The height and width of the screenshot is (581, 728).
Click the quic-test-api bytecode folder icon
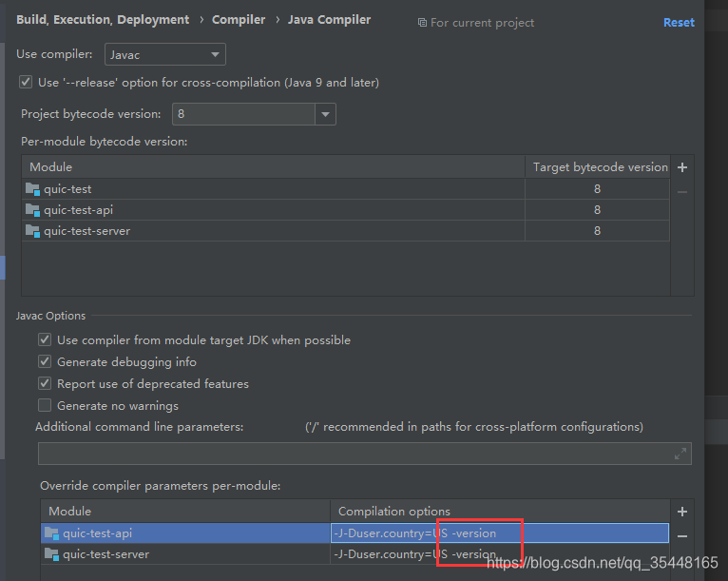coord(32,210)
